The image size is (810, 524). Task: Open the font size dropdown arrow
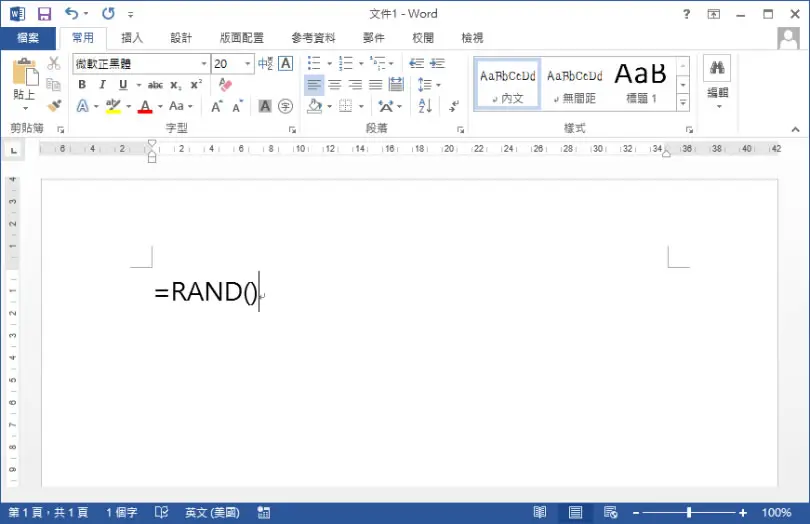tap(247, 64)
